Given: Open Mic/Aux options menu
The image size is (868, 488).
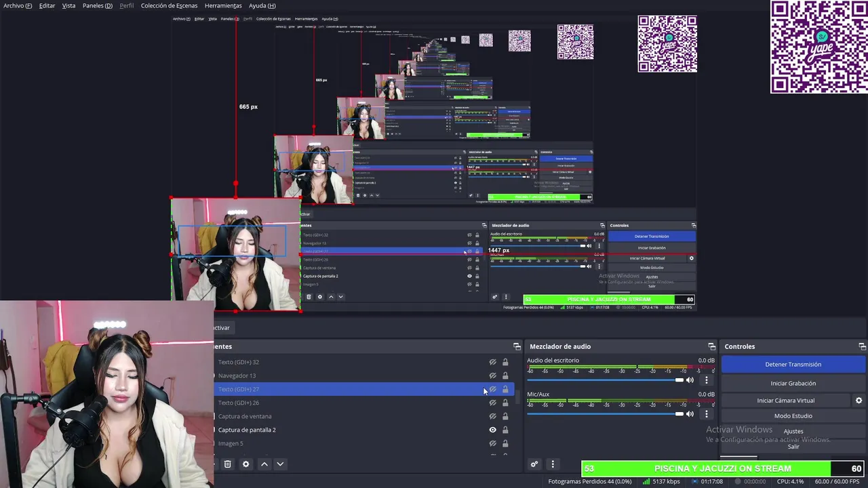Looking at the screenshot, I should (x=706, y=414).
